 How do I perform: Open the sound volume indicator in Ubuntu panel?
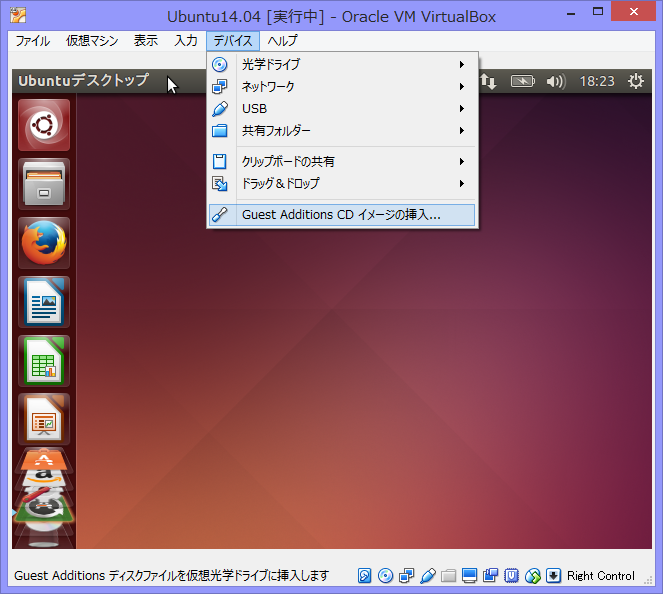coord(556,81)
